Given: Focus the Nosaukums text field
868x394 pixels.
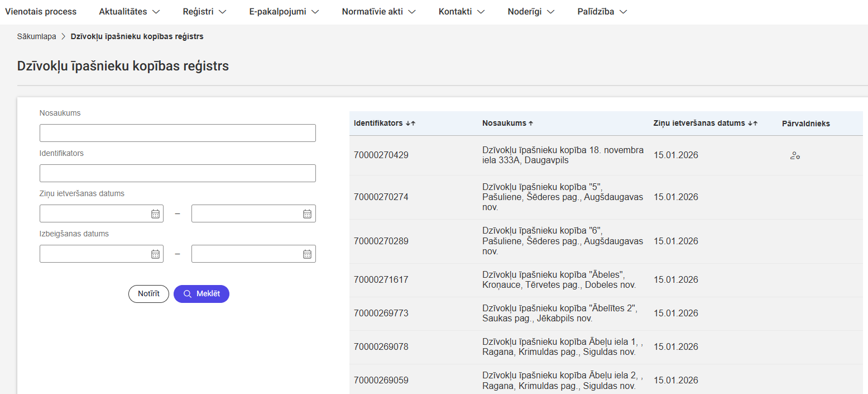Looking at the screenshot, I should pos(178,133).
